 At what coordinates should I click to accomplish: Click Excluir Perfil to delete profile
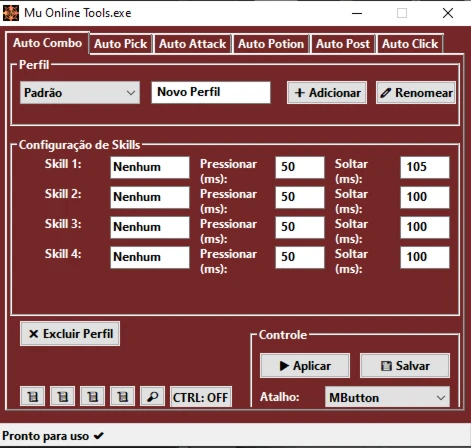(x=70, y=334)
